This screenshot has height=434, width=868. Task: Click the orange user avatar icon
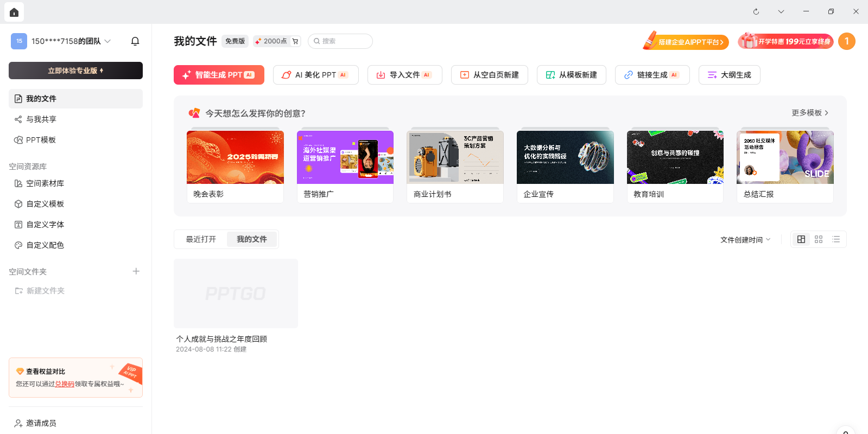(x=846, y=41)
